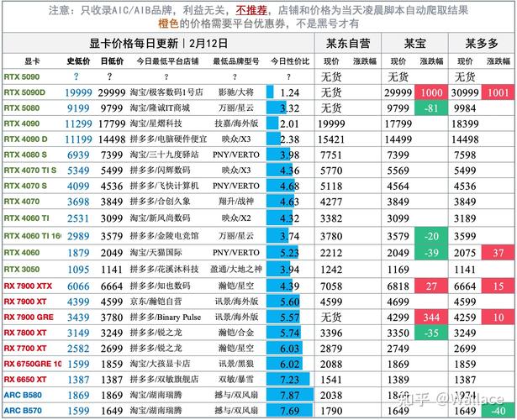
Task: Click the green '-35' change cell for RX 7800 XT
Action: [431, 333]
